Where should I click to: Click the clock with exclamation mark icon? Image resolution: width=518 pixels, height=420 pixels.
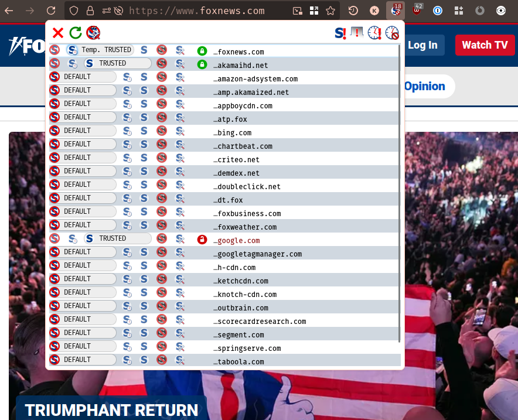click(374, 33)
